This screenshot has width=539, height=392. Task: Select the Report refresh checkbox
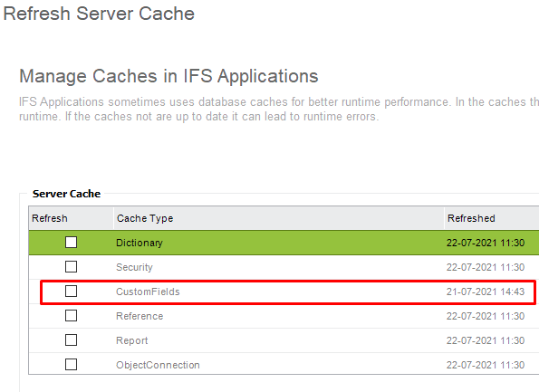[72, 340]
